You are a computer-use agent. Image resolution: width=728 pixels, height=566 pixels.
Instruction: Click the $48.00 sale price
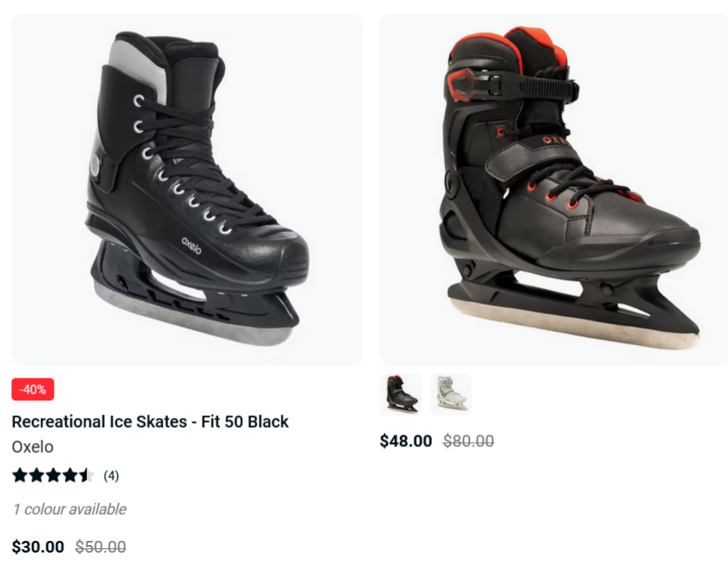[x=406, y=441]
